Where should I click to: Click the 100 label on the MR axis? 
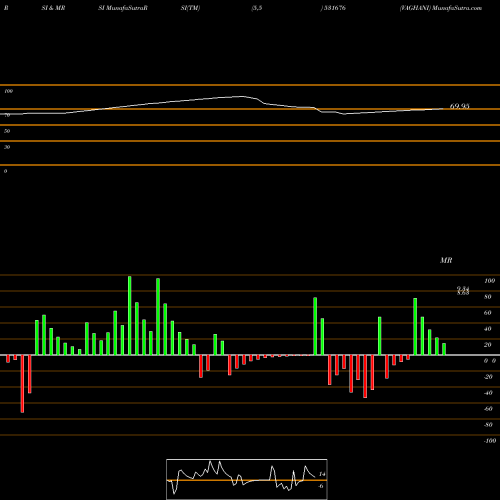pos(490,281)
